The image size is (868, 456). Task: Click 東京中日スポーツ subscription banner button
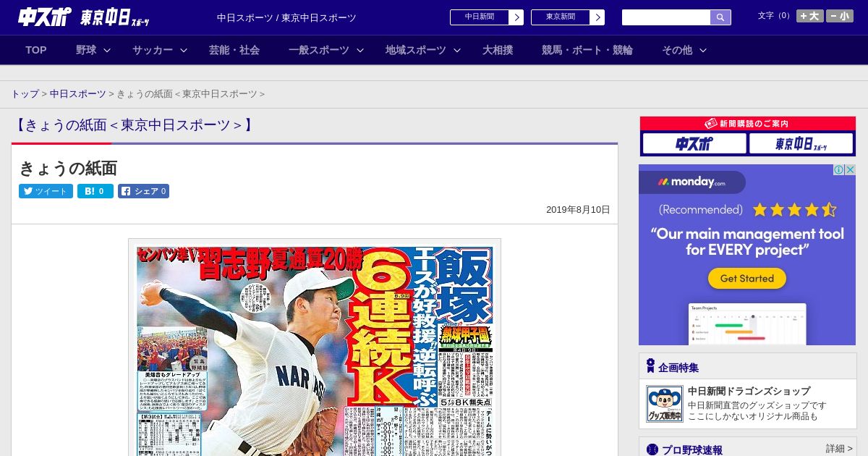tap(801, 144)
